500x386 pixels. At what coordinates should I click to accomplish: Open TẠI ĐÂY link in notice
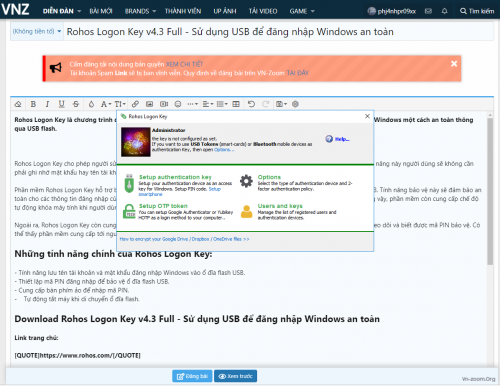(298, 73)
